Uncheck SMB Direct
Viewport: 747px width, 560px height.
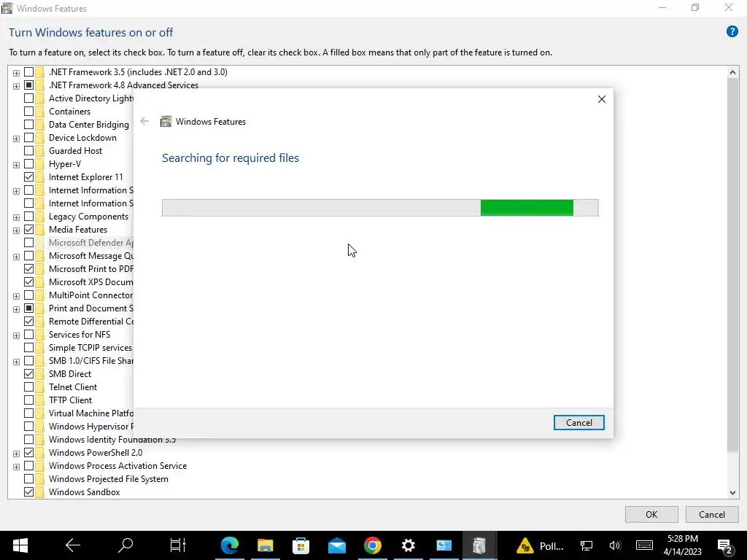(x=28, y=374)
